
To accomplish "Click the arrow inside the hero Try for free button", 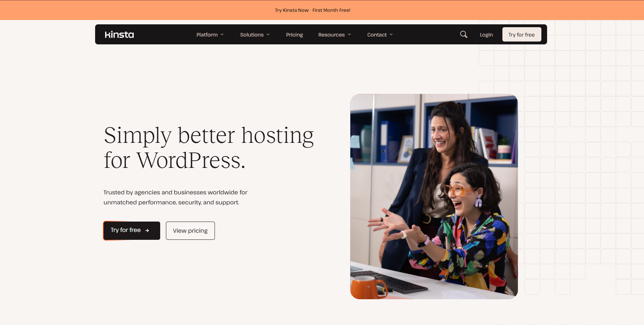I will pos(147,231).
